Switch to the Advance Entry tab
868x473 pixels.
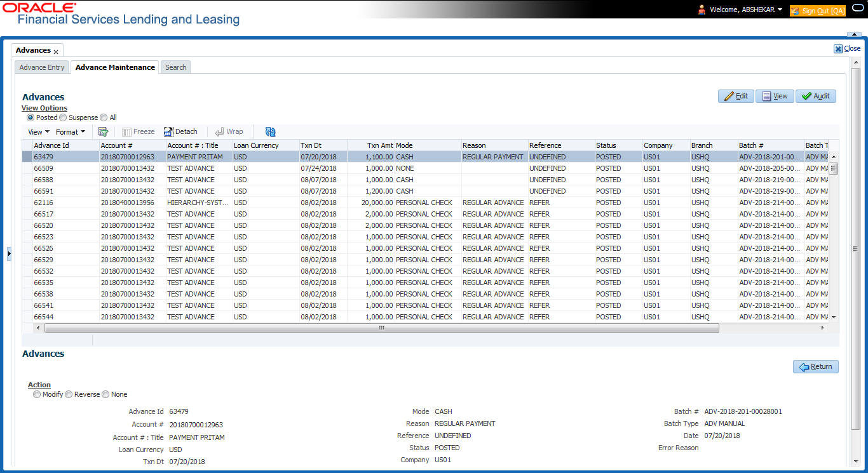[x=42, y=67]
